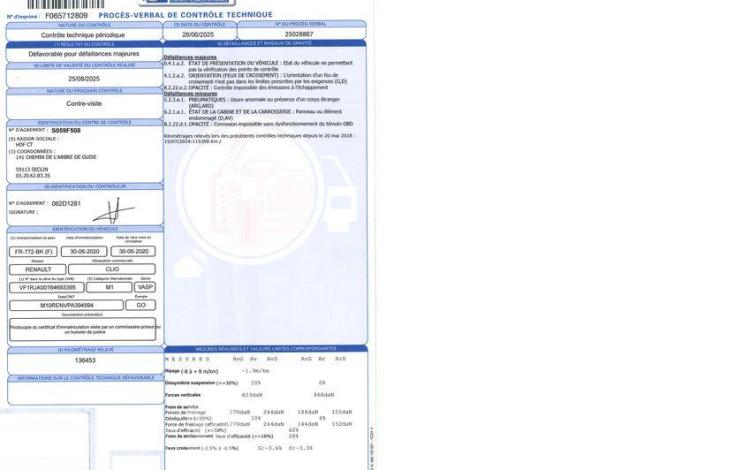
Task: Click the company name "HDF CT"
Action: point(24,144)
